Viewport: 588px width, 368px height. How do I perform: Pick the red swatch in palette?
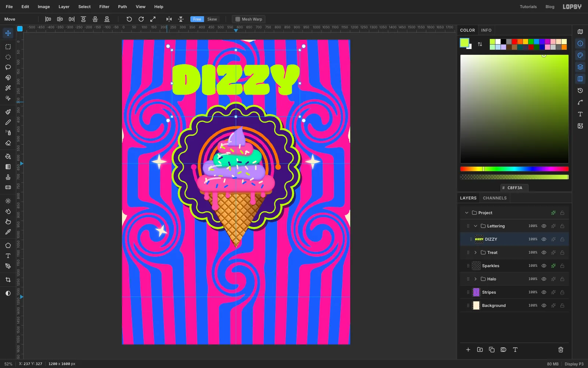(x=514, y=42)
